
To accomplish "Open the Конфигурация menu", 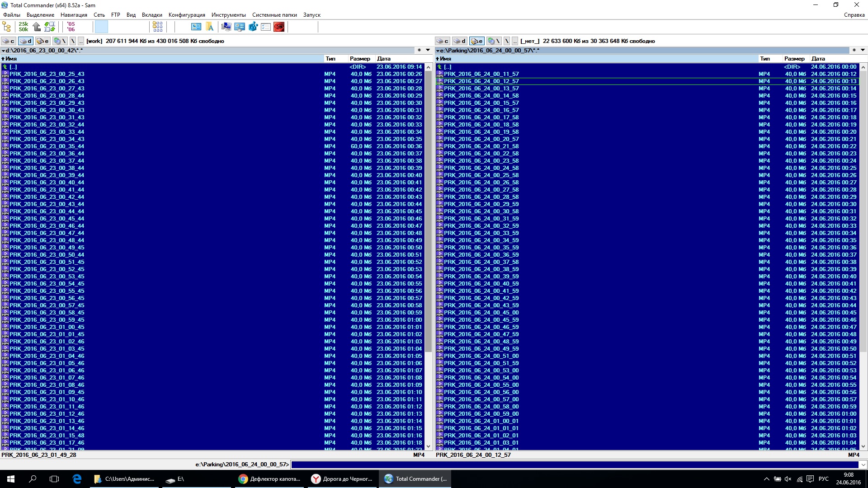I will 186,14.
